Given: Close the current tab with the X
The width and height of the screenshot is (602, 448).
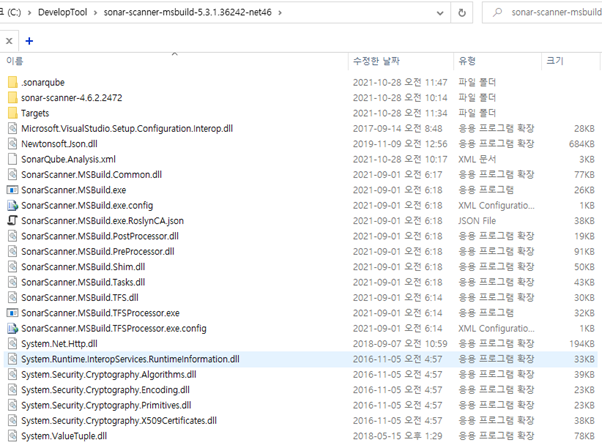Looking at the screenshot, I should click(9, 41).
